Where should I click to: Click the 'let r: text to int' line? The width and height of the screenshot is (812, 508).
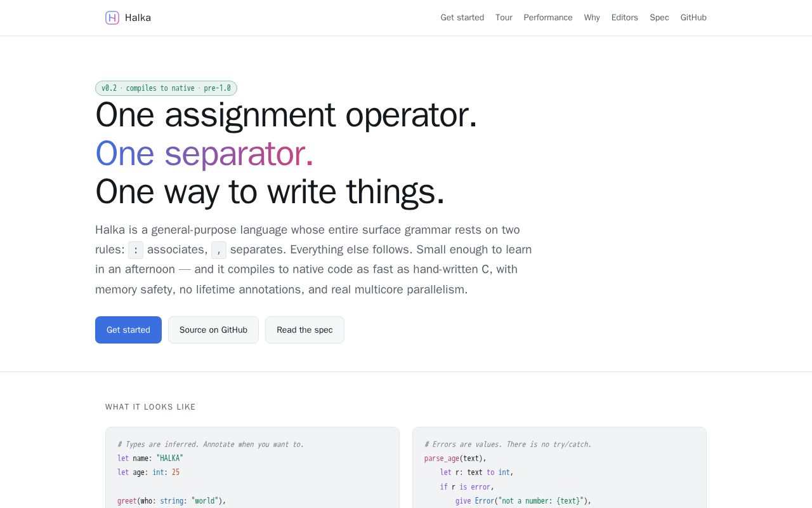(476, 472)
